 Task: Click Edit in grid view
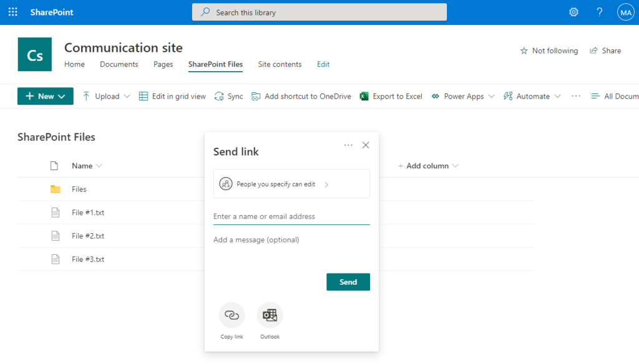tap(172, 97)
